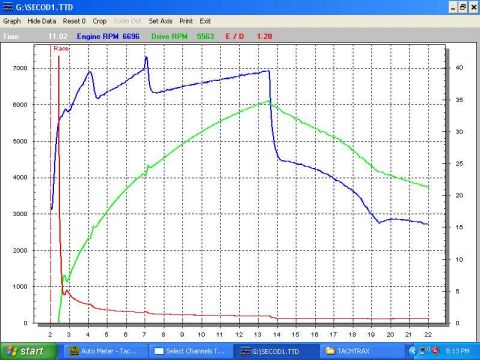Click the E / D ratio label
The image size is (480, 360).
click(235, 36)
